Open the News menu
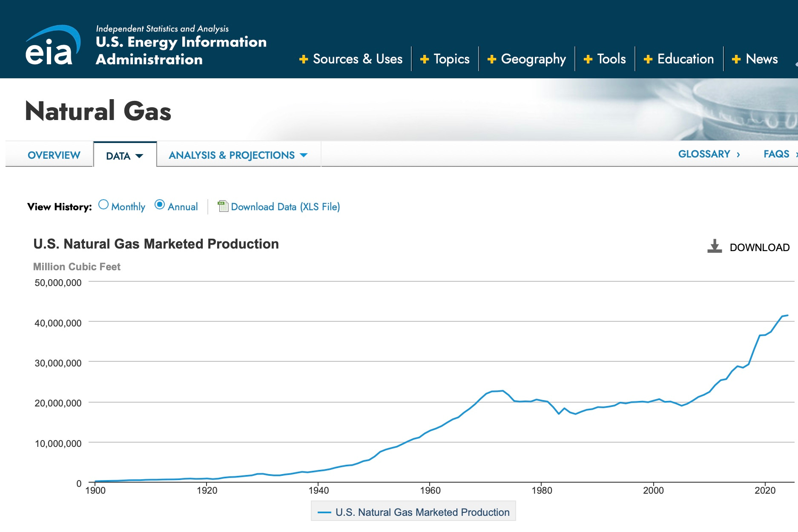The image size is (798, 532). (x=755, y=59)
